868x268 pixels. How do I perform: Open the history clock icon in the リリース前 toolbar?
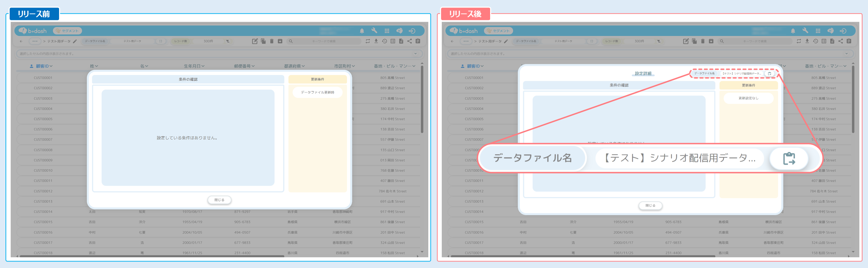coord(384,41)
